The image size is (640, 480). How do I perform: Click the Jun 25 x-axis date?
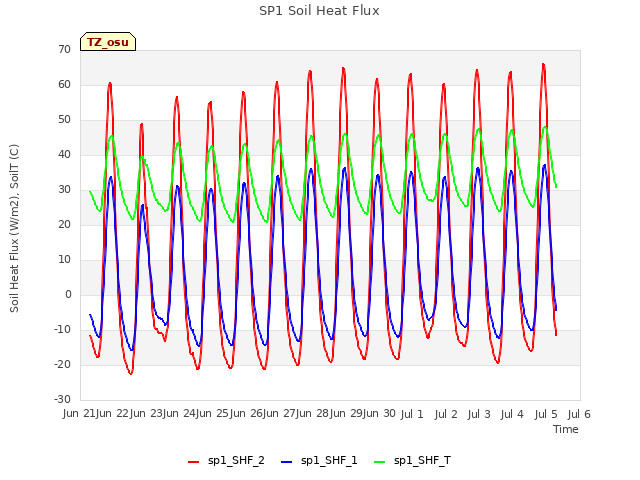(x=212, y=414)
